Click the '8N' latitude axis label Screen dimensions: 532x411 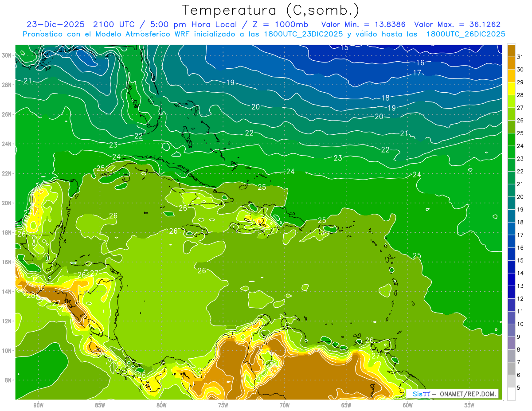point(9,380)
